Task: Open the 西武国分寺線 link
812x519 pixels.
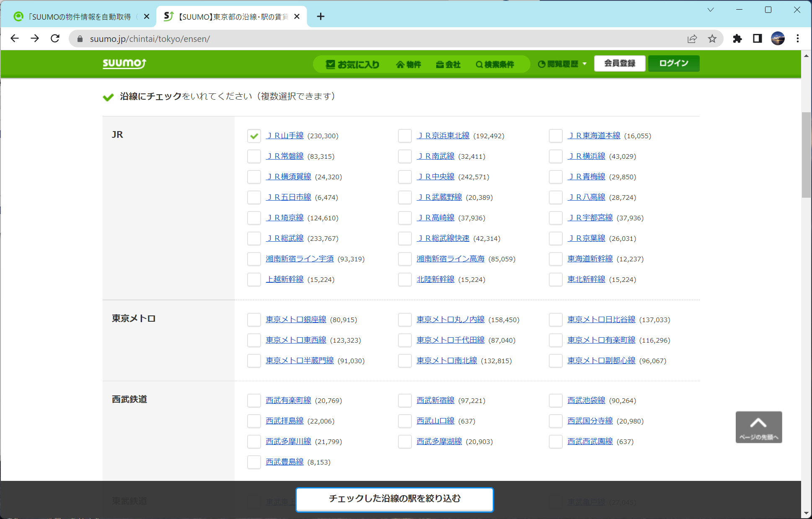Action: click(590, 421)
